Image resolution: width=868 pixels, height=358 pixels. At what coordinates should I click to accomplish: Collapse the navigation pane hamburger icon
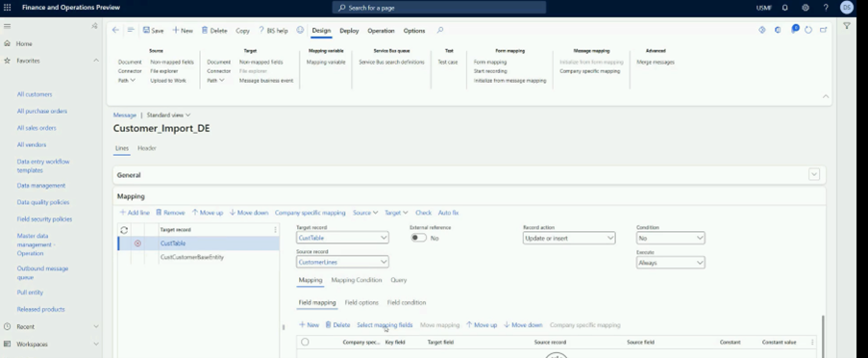(x=7, y=26)
